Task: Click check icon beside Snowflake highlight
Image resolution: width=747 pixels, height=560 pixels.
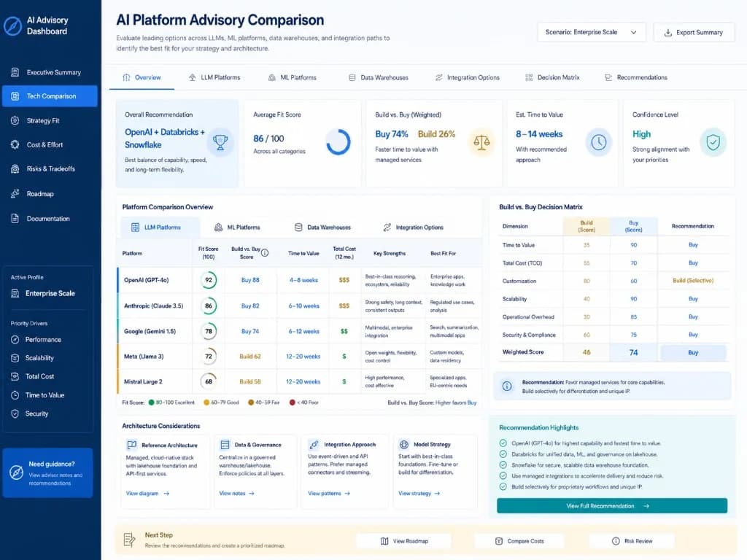Action: (503, 464)
